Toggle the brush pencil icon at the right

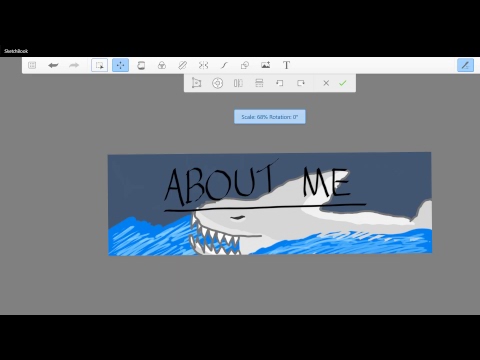(465, 65)
